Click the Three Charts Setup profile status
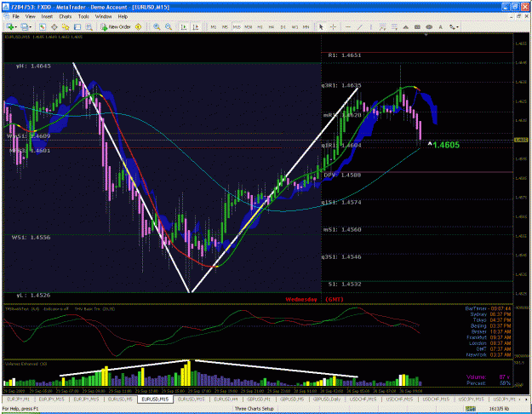The image size is (532, 414). pos(255,409)
